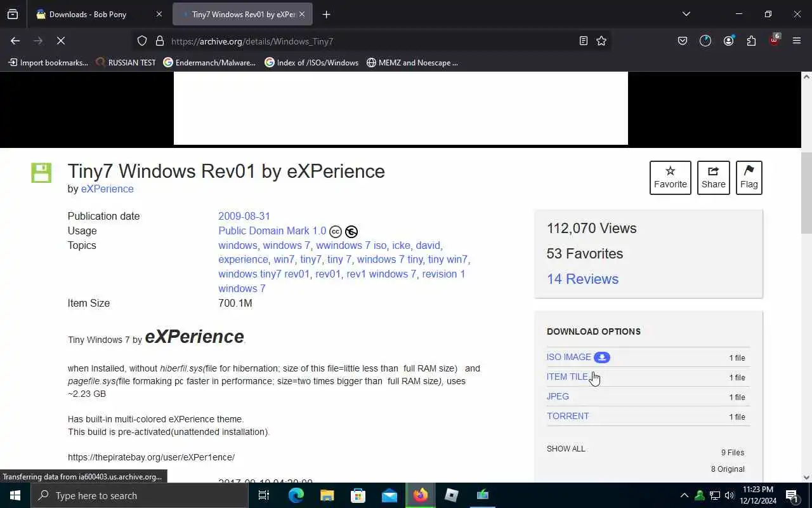Open the Mail app from the taskbar
Viewport: 812px width, 508px height.
click(390, 495)
